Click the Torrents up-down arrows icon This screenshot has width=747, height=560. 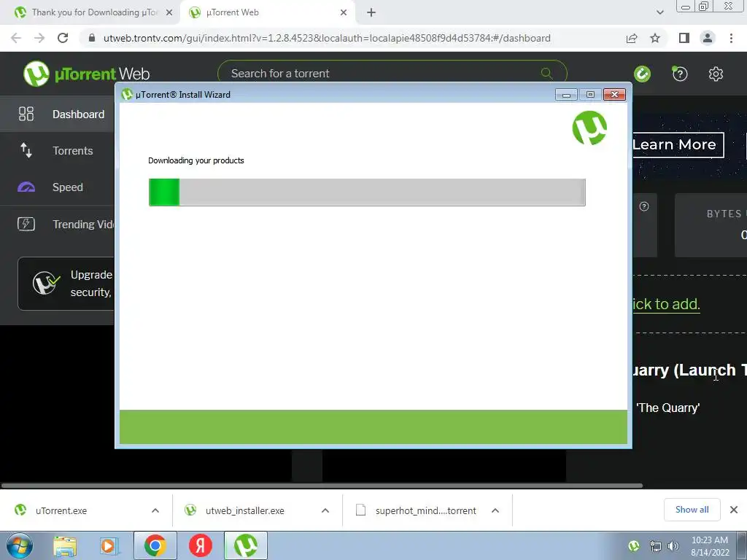26,150
